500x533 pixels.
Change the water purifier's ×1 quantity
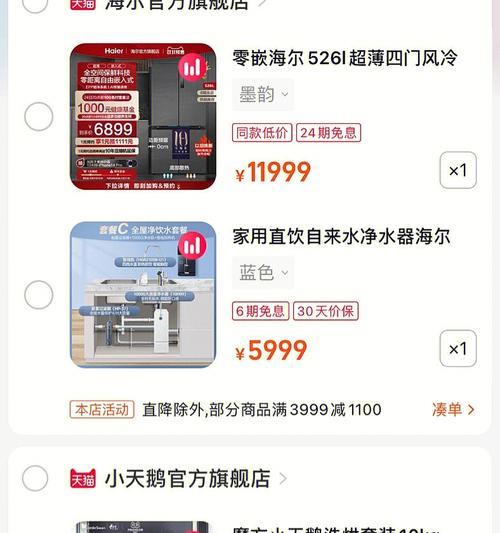pos(458,348)
